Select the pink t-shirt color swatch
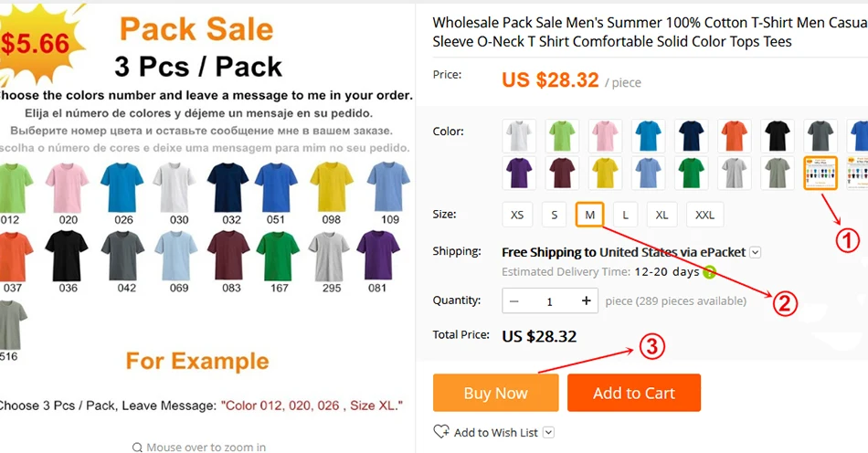 click(605, 135)
